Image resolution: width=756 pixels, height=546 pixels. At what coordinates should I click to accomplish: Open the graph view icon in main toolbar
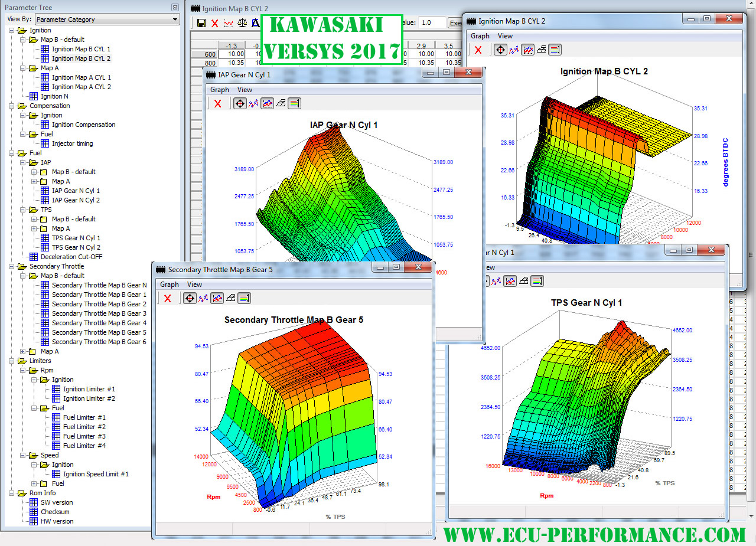[228, 23]
